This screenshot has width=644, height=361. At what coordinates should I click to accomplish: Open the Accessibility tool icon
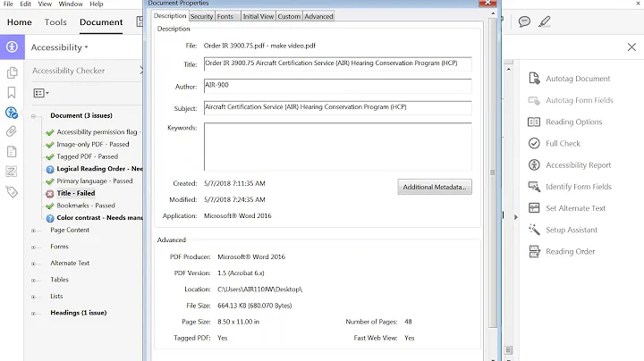[12, 46]
